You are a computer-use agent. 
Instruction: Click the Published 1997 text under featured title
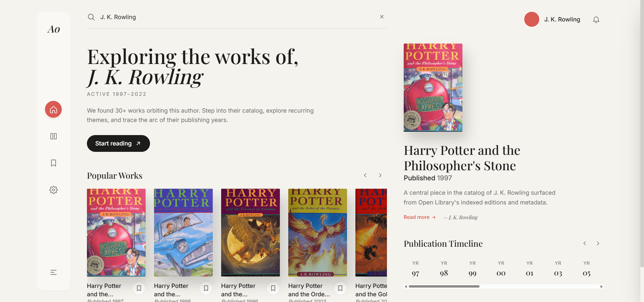click(428, 178)
